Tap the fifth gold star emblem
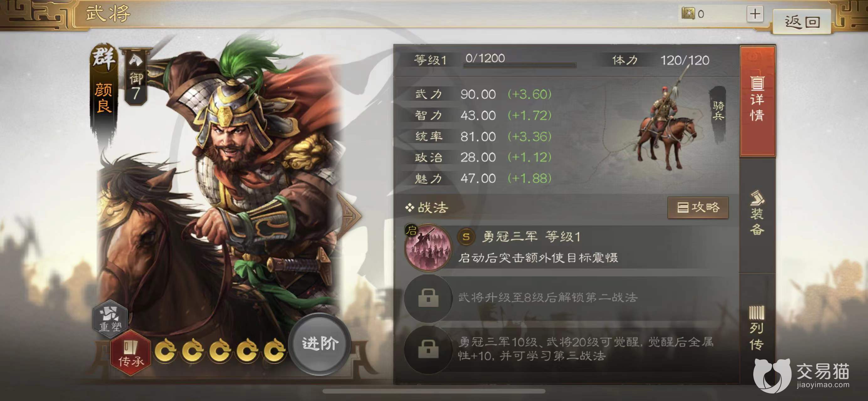The image size is (868, 401). [275, 351]
